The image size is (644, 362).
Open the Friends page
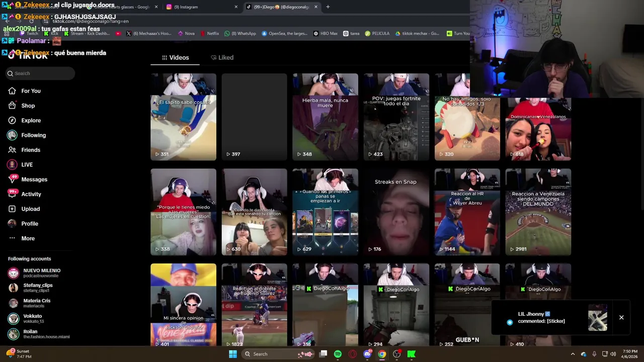pos(24,150)
